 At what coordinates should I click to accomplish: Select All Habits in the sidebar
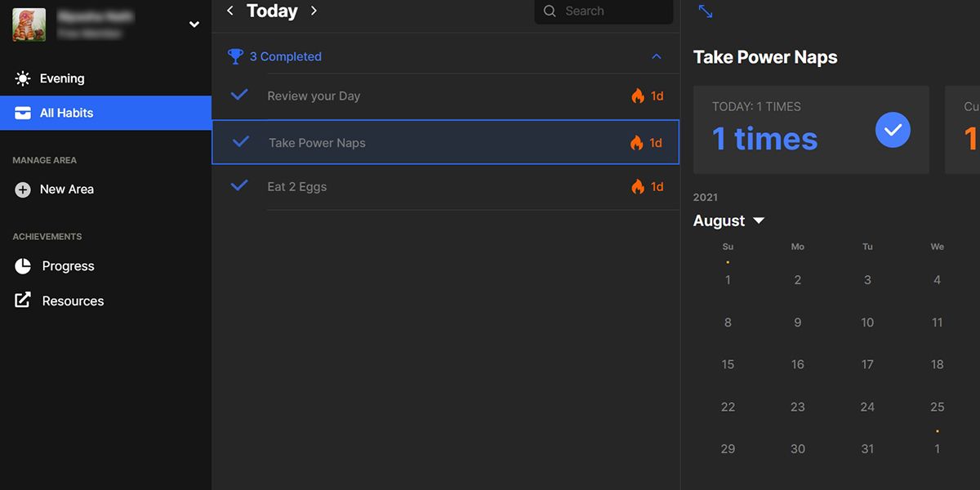coord(105,113)
